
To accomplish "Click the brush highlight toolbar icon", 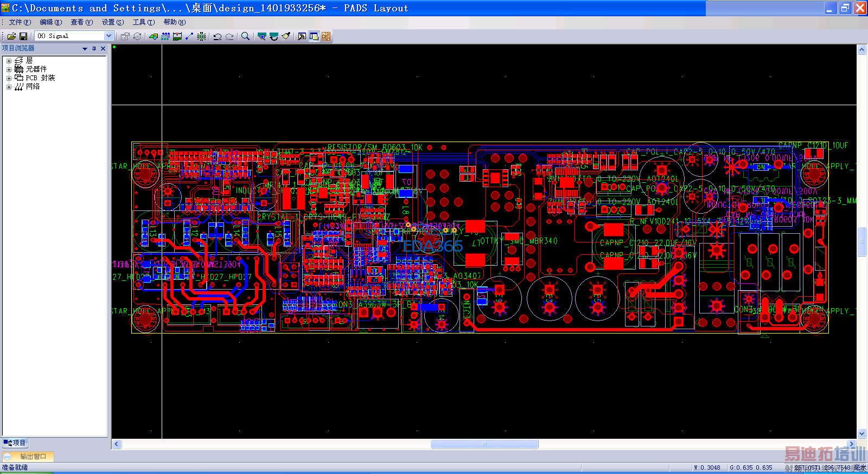I will coord(286,36).
